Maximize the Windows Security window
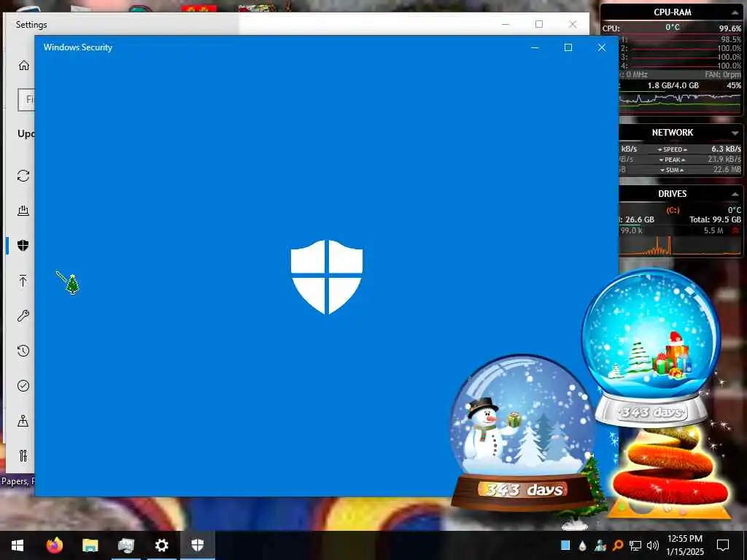Screen dimensions: 747x560 [x=568, y=47]
